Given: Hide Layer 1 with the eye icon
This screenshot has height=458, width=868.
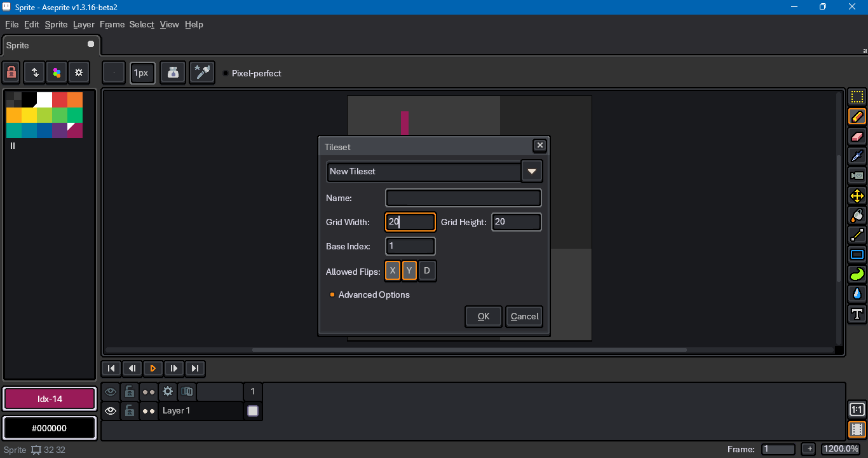Looking at the screenshot, I should tap(111, 411).
